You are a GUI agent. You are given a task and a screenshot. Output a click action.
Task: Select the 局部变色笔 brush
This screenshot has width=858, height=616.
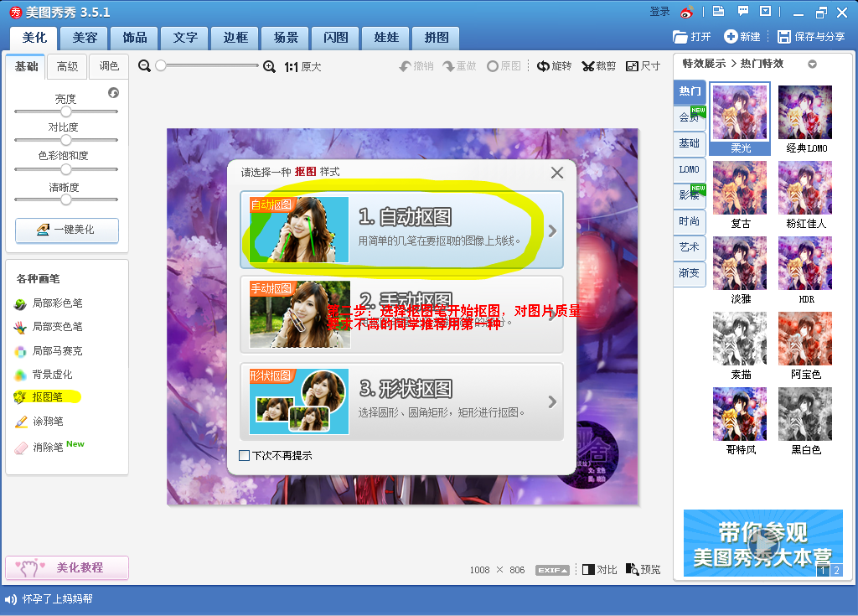coord(48,327)
